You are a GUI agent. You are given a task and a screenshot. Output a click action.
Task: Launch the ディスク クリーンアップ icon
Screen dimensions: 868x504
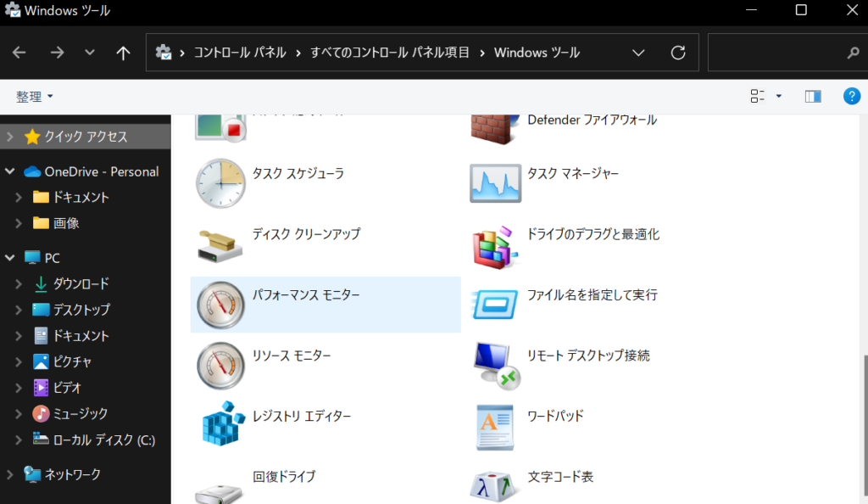[x=220, y=248]
